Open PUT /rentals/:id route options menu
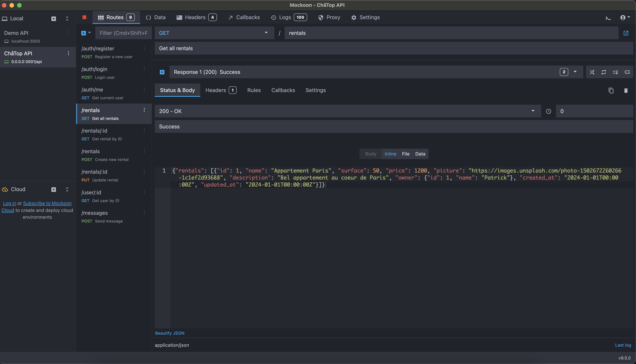This screenshot has height=364, width=636. 144,172
